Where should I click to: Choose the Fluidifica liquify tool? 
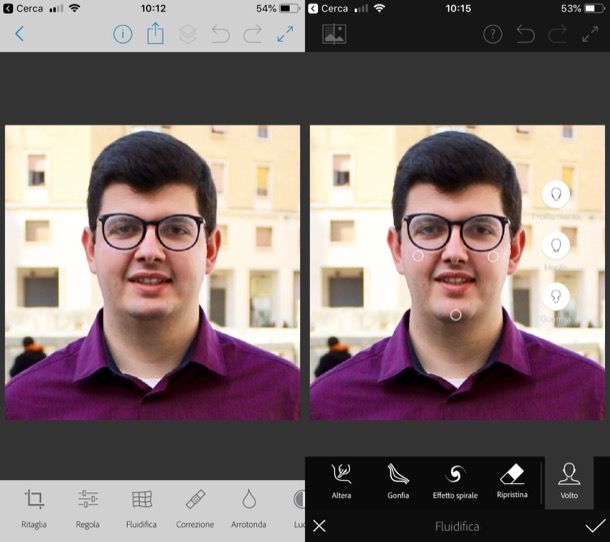tap(142, 505)
